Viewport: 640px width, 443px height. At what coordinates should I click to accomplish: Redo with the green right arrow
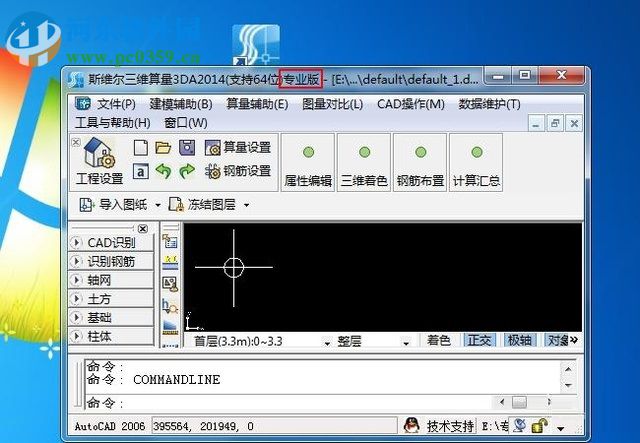tap(187, 171)
